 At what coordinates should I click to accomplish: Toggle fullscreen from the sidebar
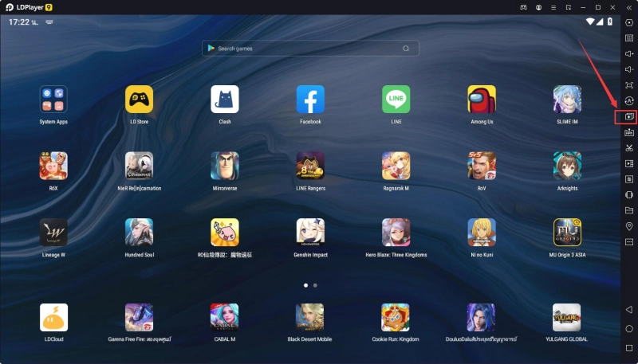[629, 85]
